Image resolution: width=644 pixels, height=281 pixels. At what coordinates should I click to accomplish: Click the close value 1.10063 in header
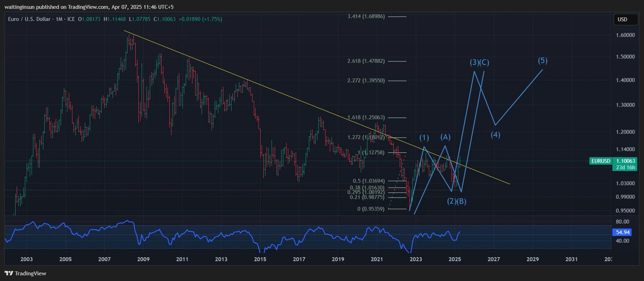tap(166, 19)
